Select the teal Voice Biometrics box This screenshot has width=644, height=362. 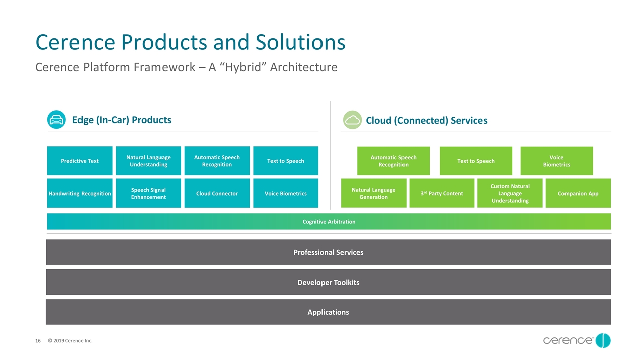point(286,193)
